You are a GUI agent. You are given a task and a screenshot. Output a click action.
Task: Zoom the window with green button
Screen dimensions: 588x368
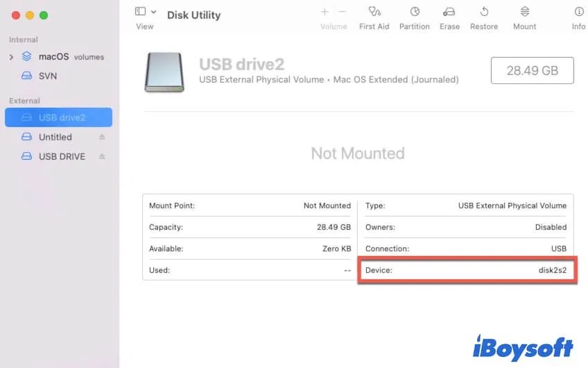[x=44, y=15]
